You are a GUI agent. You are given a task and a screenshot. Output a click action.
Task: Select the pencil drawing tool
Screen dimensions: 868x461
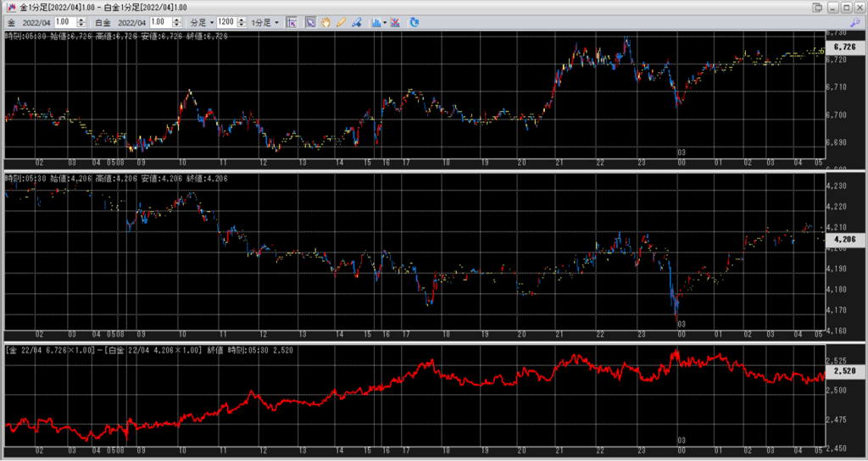341,22
